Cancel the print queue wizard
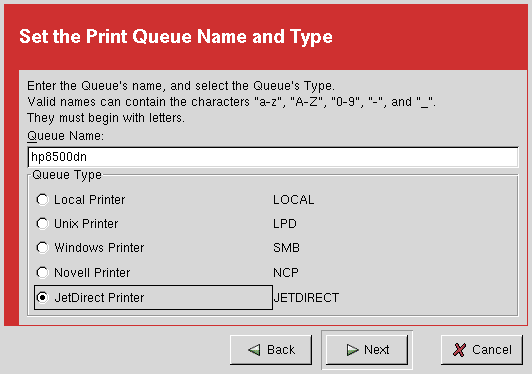The height and width of the screenshot is (374, 532). pos(482,350)
